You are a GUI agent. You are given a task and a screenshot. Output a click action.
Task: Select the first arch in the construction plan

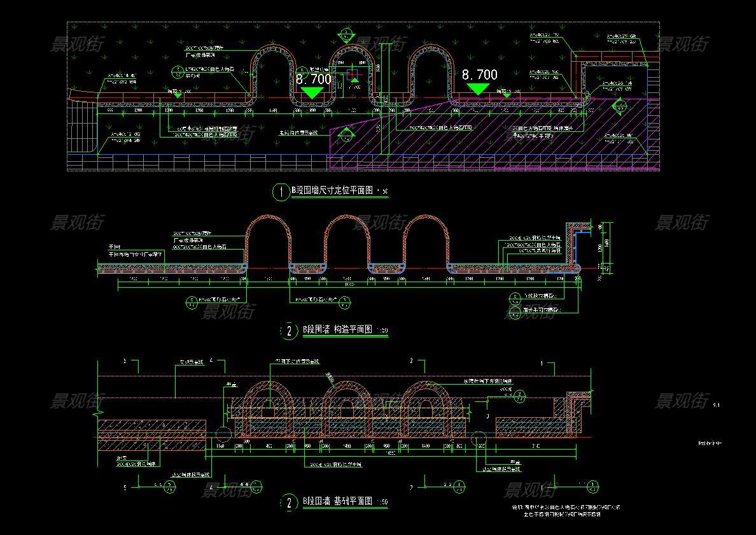click(x=268, y=239)
